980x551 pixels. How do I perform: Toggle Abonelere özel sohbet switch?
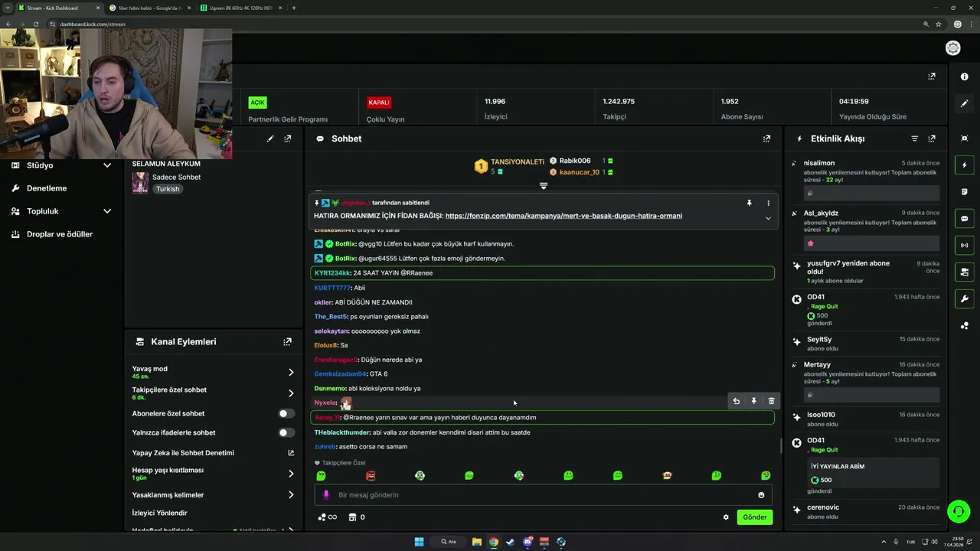286,413
